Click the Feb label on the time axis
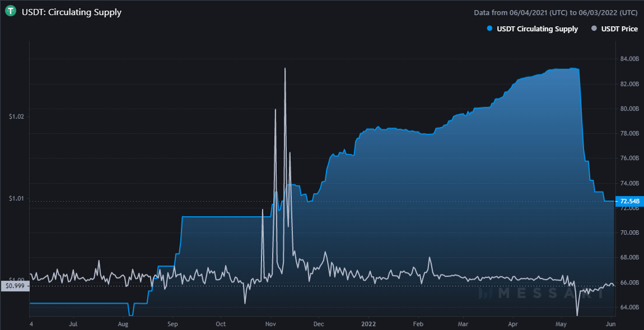The image size is (644, 330). [418, 324]
